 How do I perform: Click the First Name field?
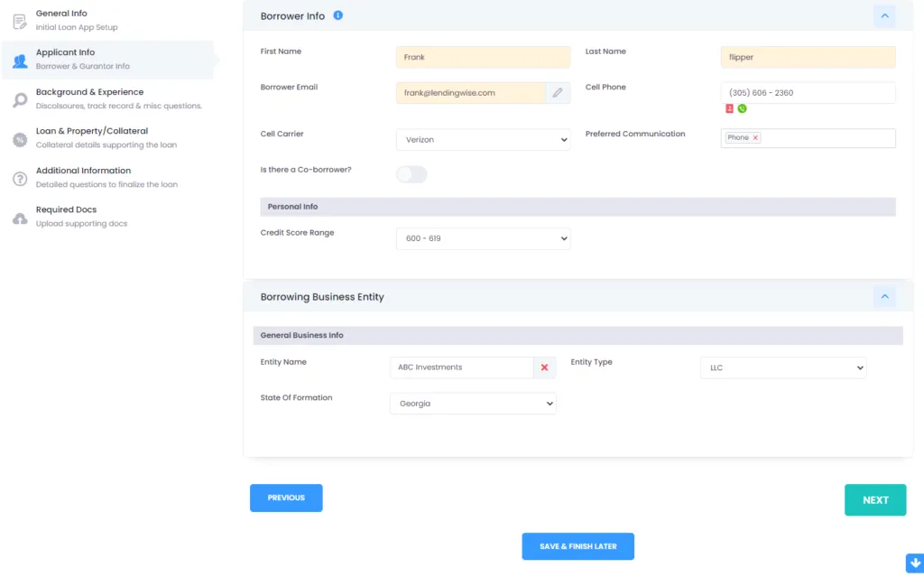tap(484, 57)
